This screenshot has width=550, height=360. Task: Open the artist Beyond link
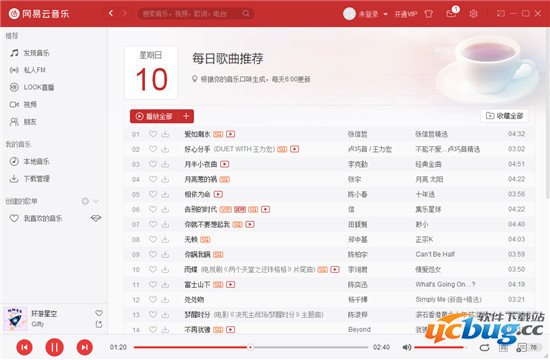(359, 330)
